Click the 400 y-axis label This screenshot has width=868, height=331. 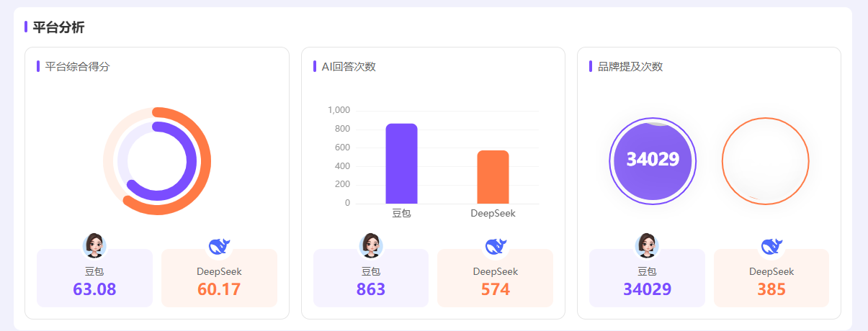(x=343, y=166)
